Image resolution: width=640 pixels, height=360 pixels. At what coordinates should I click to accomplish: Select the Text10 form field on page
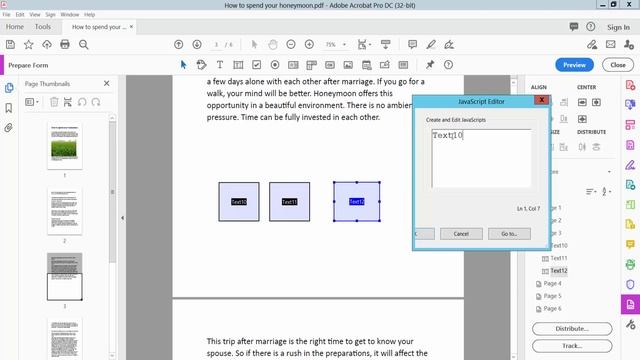tap(239, 202)
